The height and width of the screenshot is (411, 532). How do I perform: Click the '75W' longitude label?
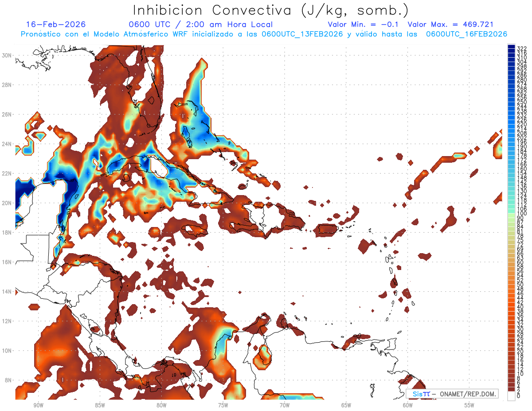(x=223, y=405)
